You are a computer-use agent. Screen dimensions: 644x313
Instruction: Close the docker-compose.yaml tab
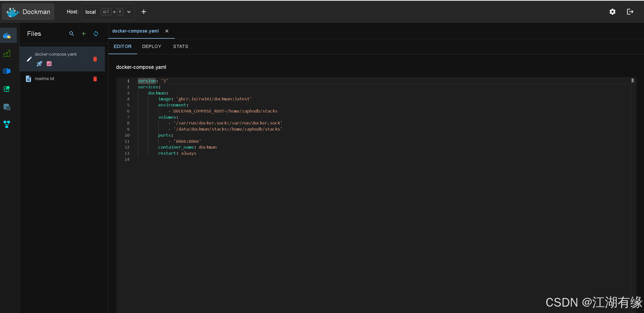coord(167,31)
